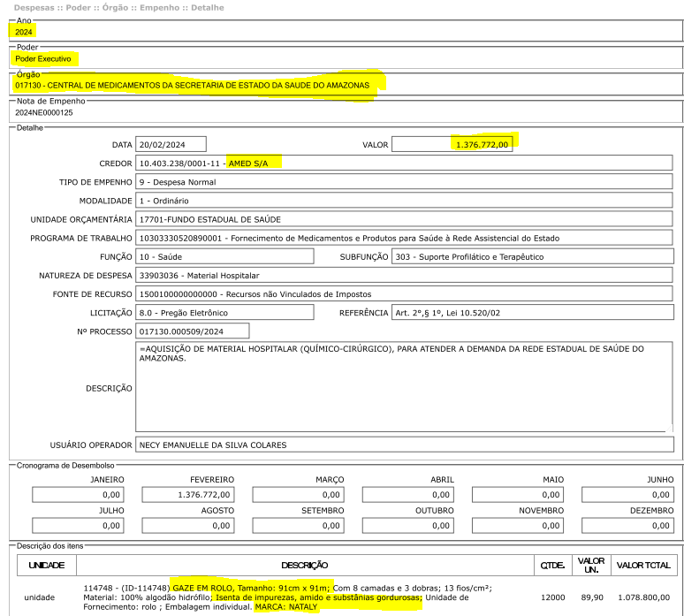
Task: Click the Detalhe breadcrumb
Action: [207, 8]
